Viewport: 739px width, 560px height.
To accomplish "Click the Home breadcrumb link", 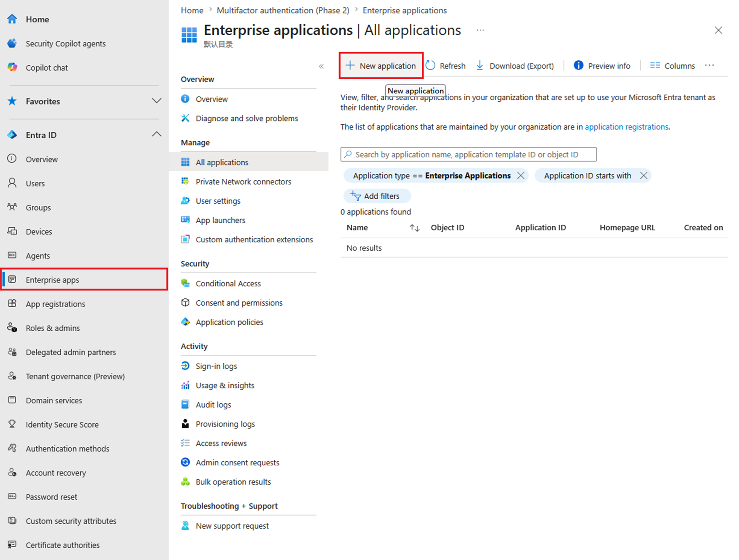I will click(192, 10).
